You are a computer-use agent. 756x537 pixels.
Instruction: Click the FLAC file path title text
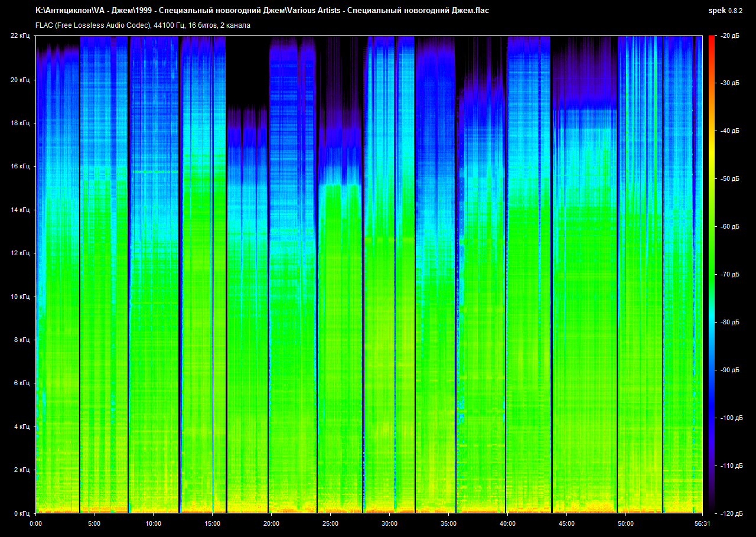tap(262, 11)
